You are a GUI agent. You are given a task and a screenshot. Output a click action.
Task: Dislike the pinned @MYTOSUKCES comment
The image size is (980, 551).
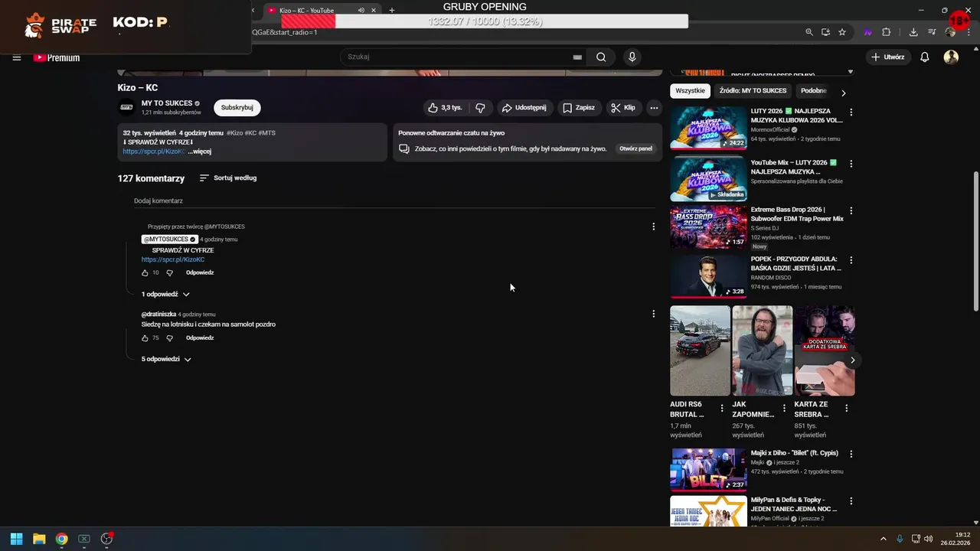tap(169, 272)
